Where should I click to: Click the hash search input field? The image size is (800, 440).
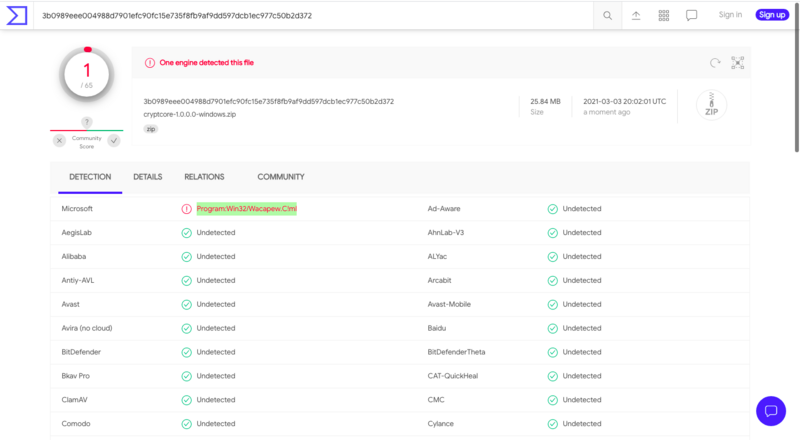314,15
